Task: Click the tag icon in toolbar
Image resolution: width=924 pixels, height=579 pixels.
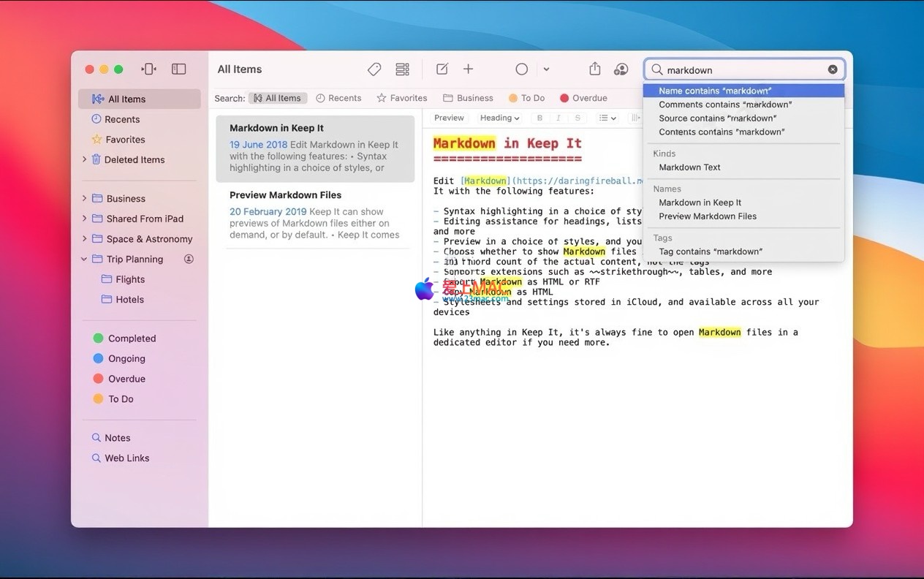Action: [374, 69]
